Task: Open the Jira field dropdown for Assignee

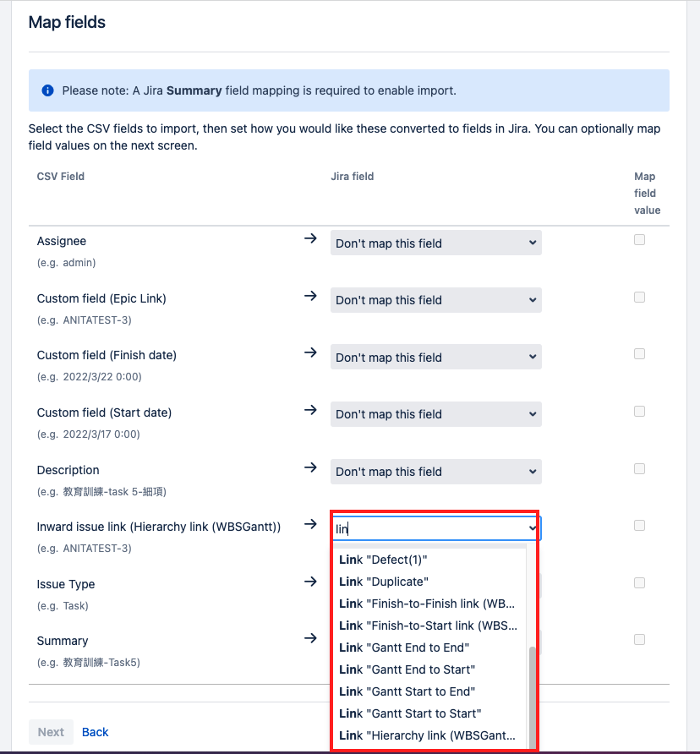Action: (x=436, y=243)
